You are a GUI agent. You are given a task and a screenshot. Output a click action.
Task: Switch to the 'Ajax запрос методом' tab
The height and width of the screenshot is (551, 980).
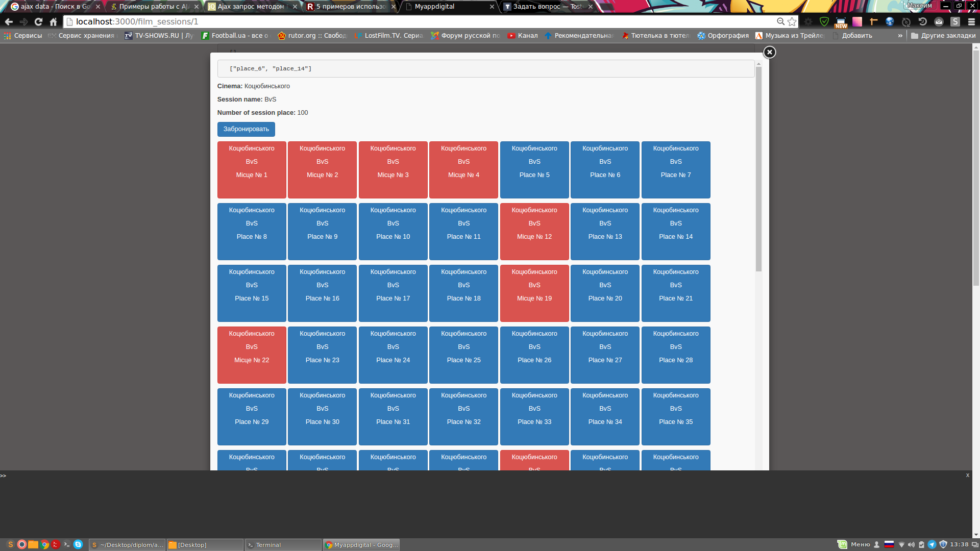[252, 7]
